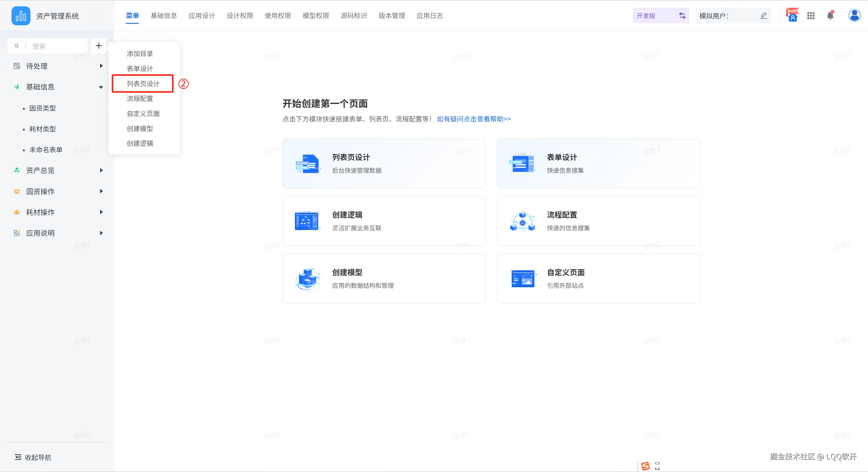Click the user avatar icon

(854, 15)
